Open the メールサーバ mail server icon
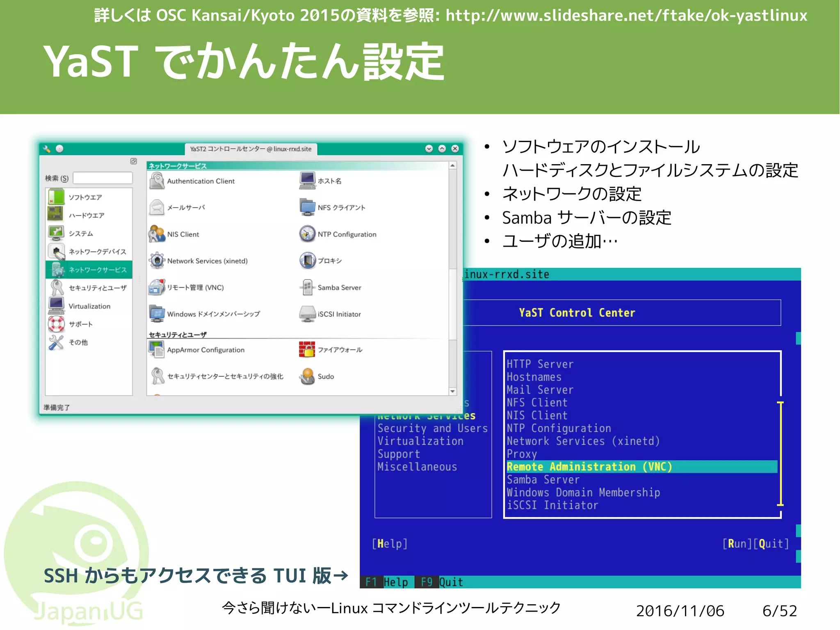The image size is (840, 630). [157, 208]
